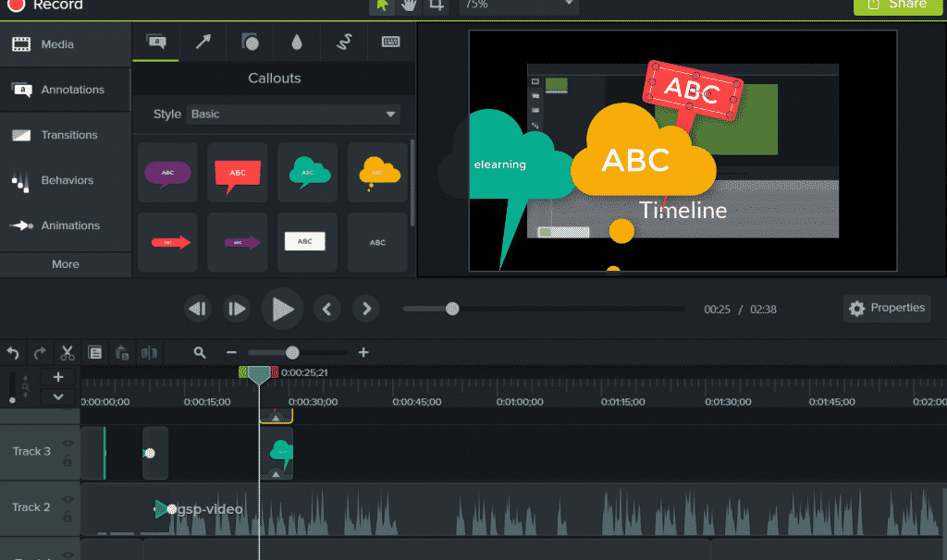Viewport: 947px width, 560px height.
Task: Choose the plain text ABC callout
Action: pyautogui.click(x=377, y=243)
